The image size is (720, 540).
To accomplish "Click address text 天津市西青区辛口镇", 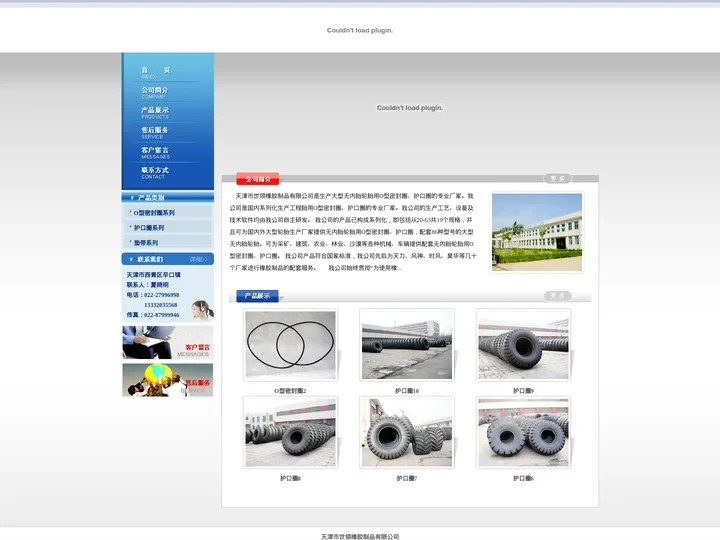I will tap(153, 275).
